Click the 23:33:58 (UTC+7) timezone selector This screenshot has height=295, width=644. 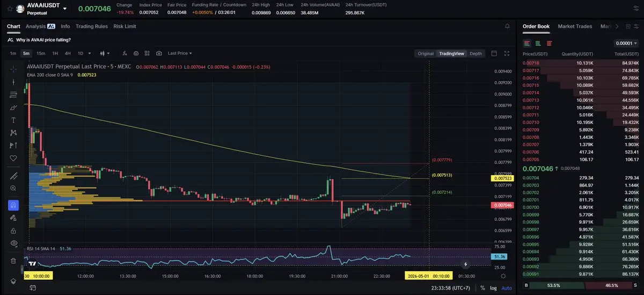click(x=452, y=288)
